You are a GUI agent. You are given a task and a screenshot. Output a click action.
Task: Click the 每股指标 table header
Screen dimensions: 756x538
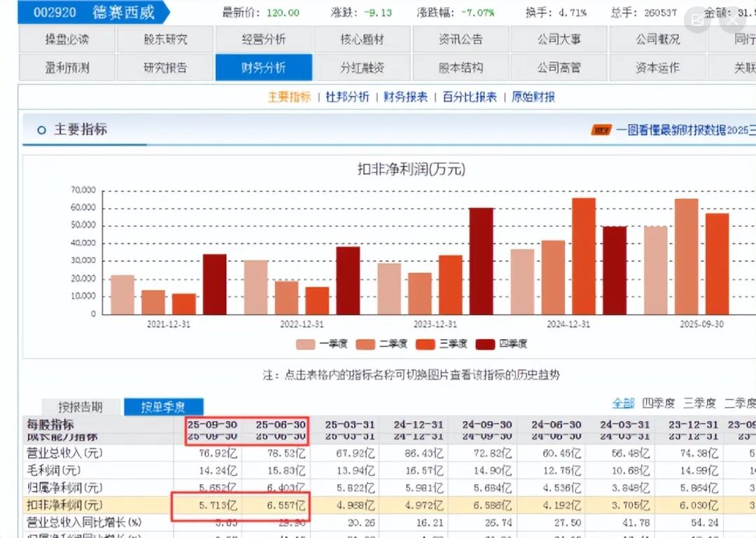[50, 425]
